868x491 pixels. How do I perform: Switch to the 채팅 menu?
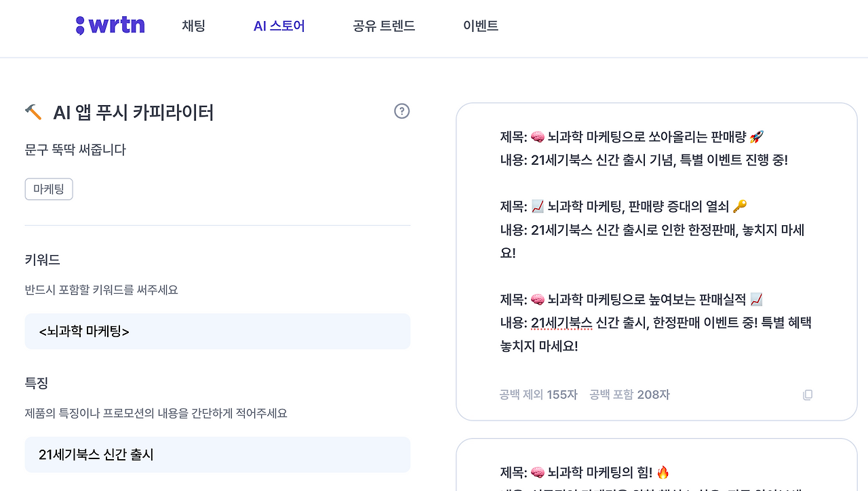point(193,25)
